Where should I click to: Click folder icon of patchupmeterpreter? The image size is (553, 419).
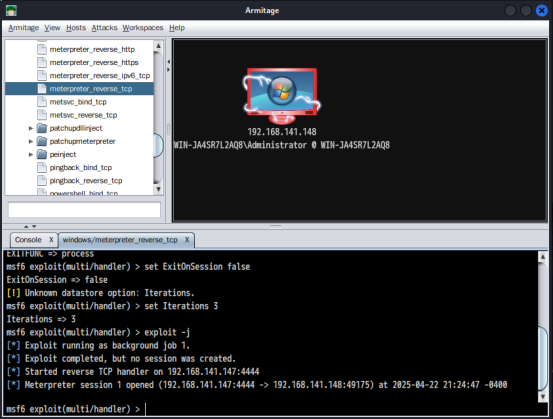tap(42, 141)
